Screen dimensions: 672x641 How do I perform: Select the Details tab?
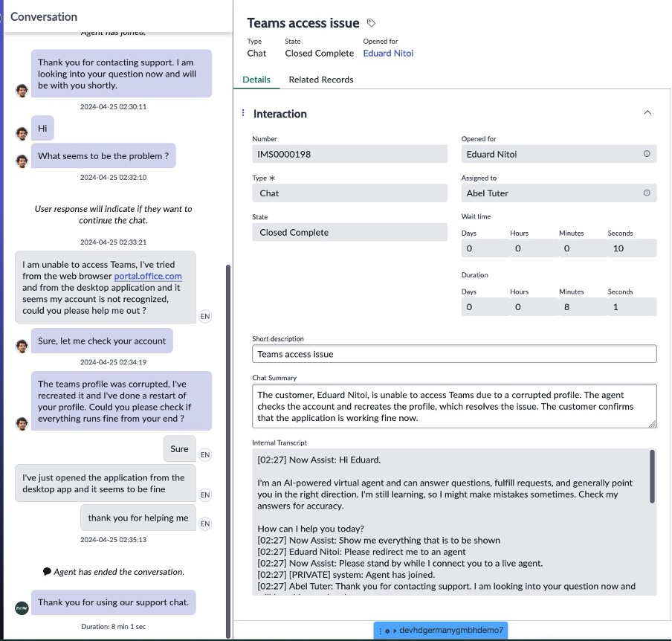256,80
